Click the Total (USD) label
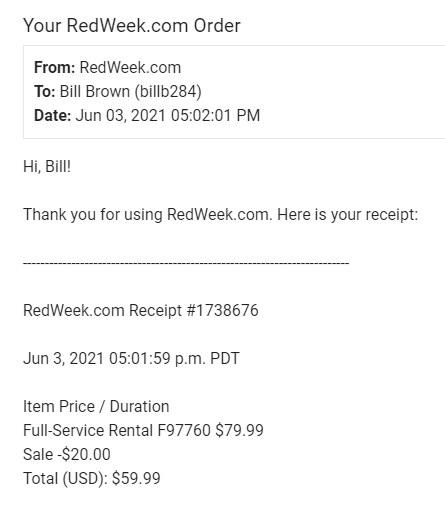 click(x=65, y=478)
